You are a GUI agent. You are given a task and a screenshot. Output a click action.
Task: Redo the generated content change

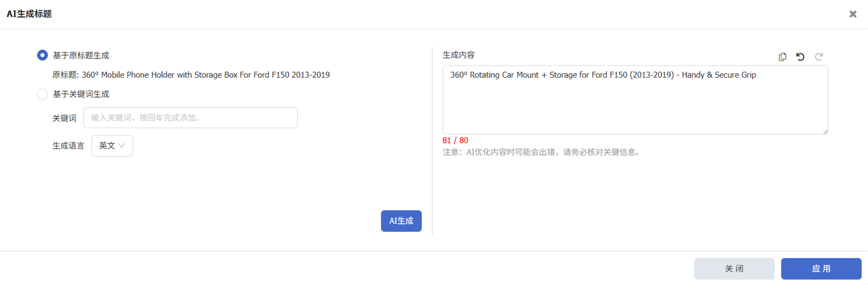point(819,57)
